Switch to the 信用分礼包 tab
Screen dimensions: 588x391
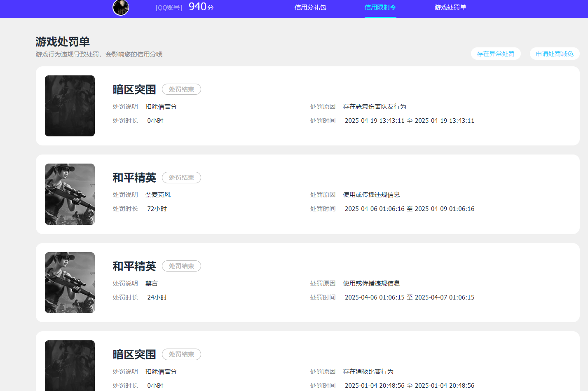310,7
